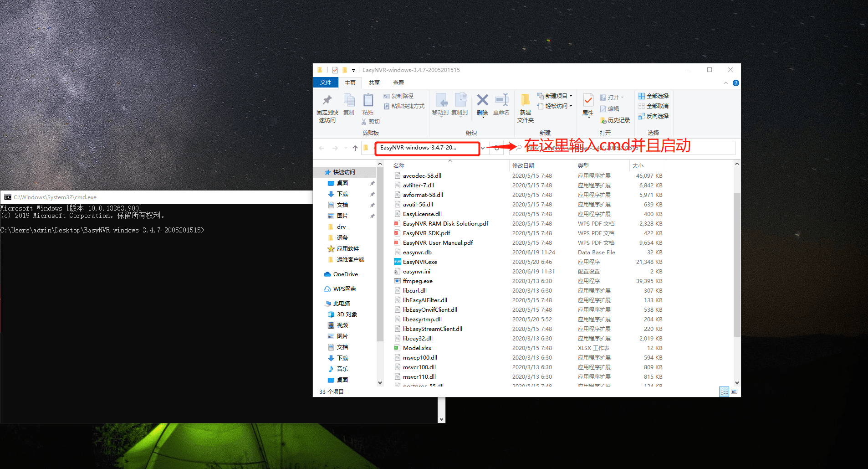Select the easynvr.db file

click(417, 253)
